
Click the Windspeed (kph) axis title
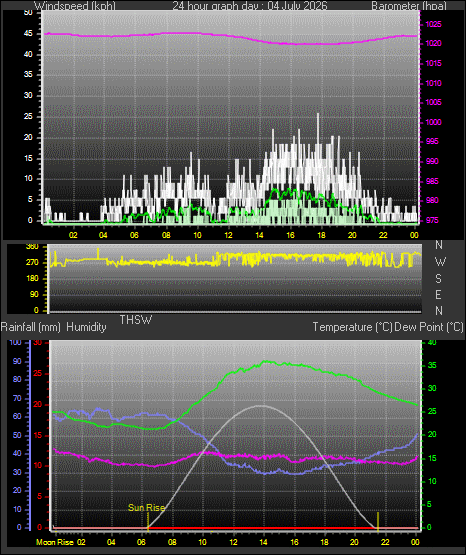pyautogui.click(x=75, y=6)
